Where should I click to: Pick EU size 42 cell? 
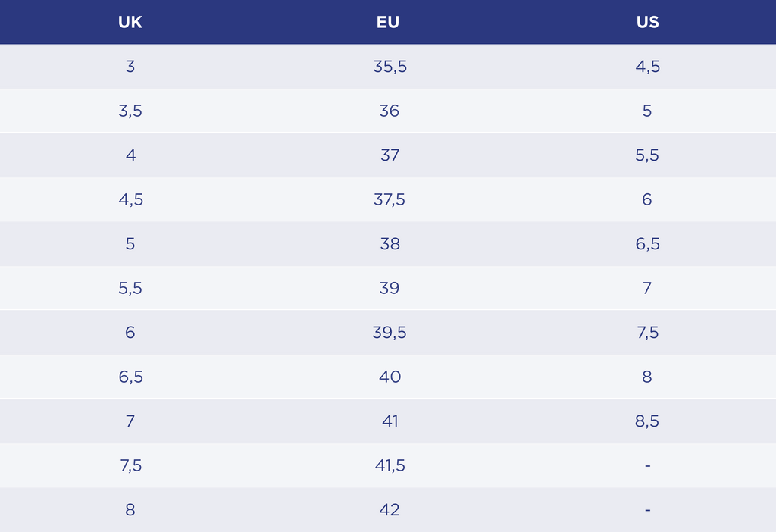[x=390, y=510]
